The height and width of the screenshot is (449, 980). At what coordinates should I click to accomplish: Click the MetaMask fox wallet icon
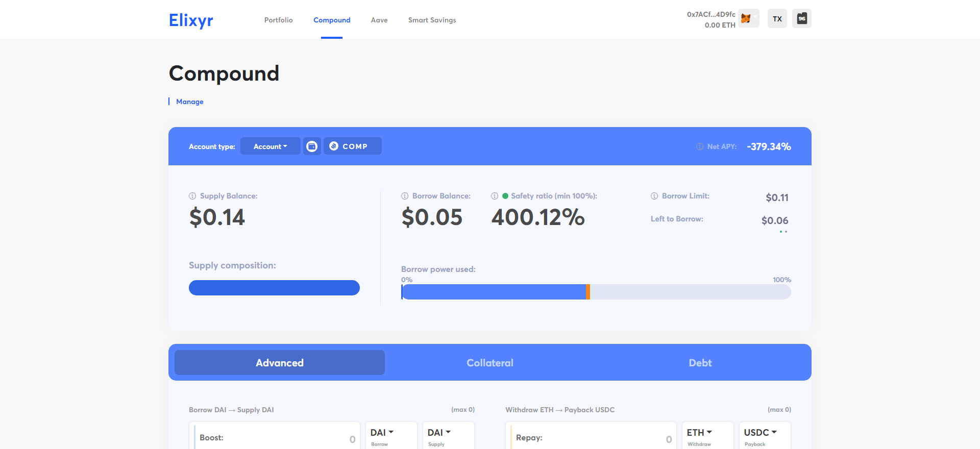pos(746,19)
